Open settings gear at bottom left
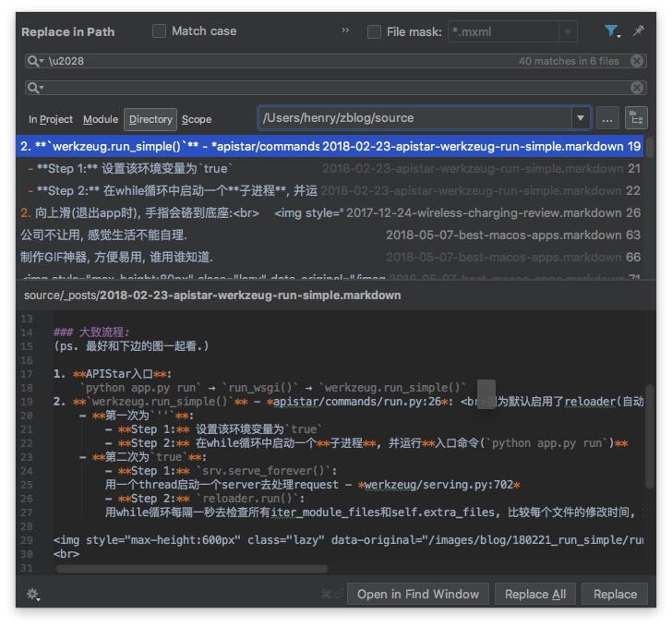This screenshot has height=627, width=672. [x=33, y=594]
